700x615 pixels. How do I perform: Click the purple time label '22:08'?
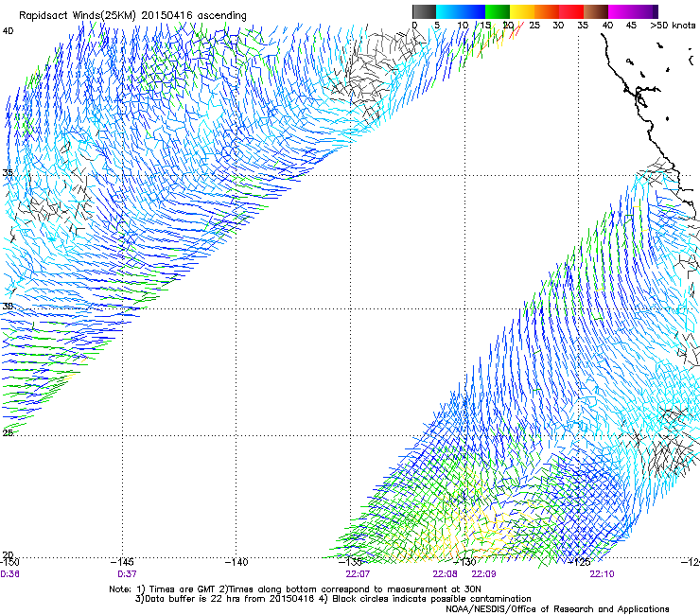(445, 574)
